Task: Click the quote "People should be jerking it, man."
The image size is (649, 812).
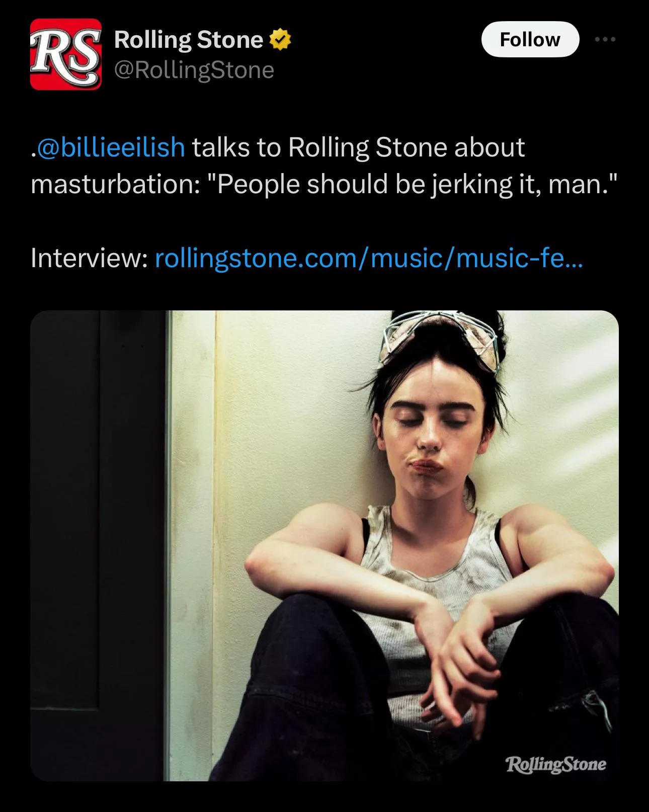Action: point(417,184)
